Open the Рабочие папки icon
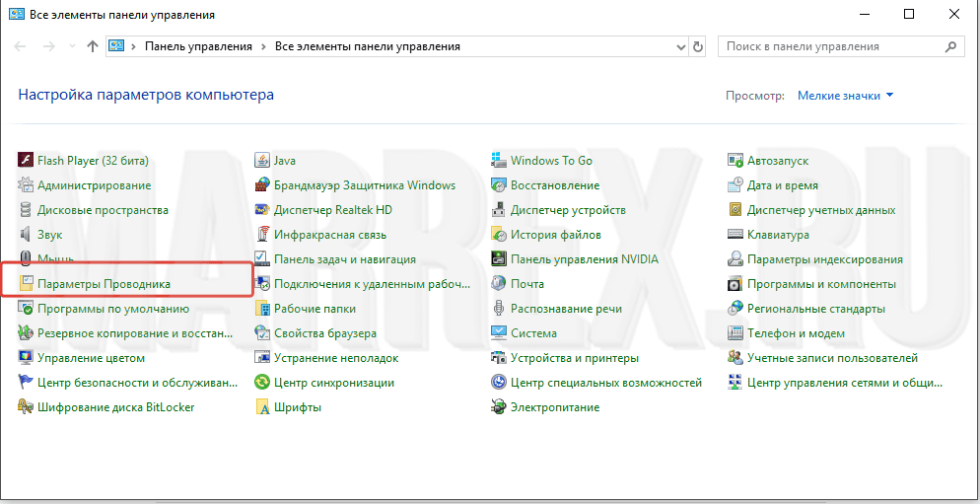Viewport: 980px width, 504px height. click(262, 309)
